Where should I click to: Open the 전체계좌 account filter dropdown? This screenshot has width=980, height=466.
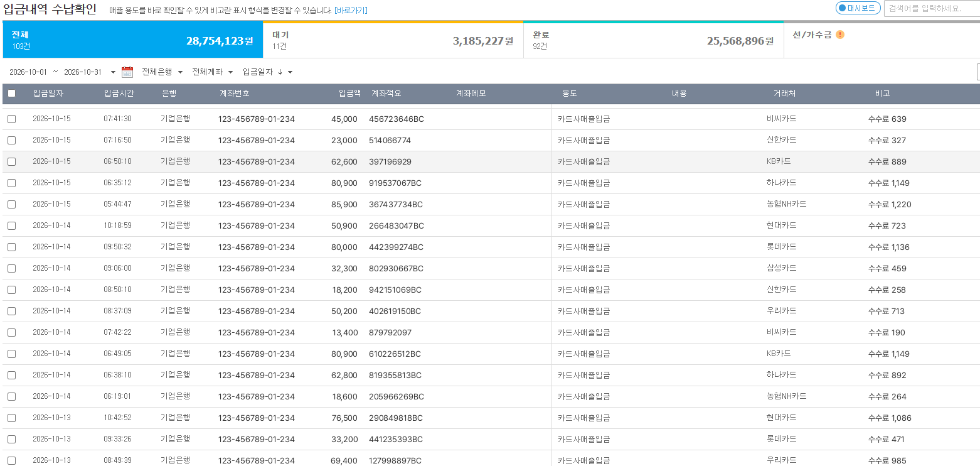[x=213, y=72]
